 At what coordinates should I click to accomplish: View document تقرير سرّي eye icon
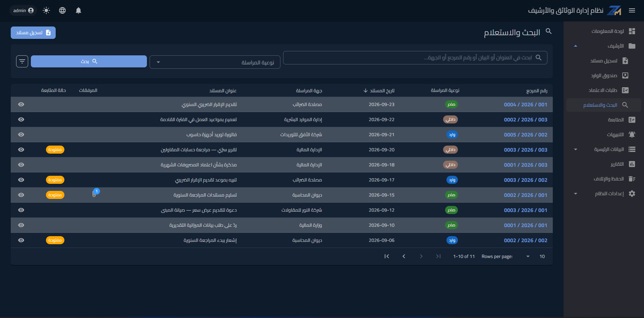pyautogui.click(x=21, y=150)
